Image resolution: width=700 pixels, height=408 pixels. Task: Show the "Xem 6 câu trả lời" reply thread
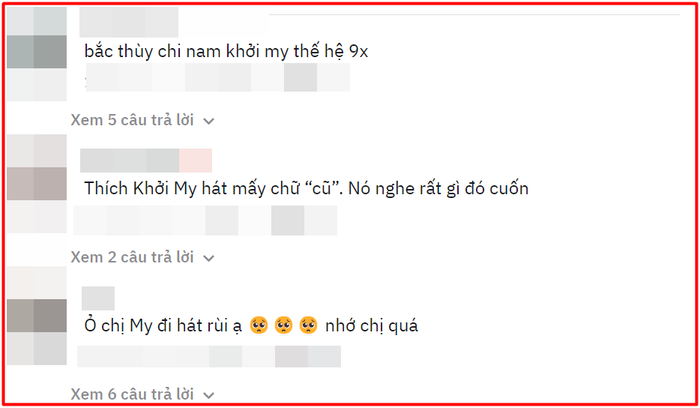tap(142, 394)
